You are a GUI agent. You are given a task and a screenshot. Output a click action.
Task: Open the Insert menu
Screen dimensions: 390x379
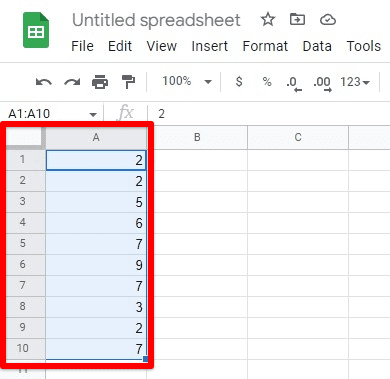pyautogui.click(x=210, y=46)
